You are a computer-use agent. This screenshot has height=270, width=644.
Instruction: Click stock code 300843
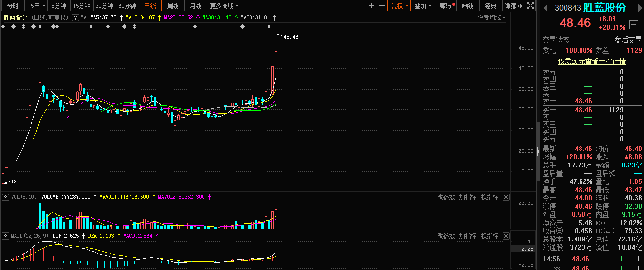568,8
